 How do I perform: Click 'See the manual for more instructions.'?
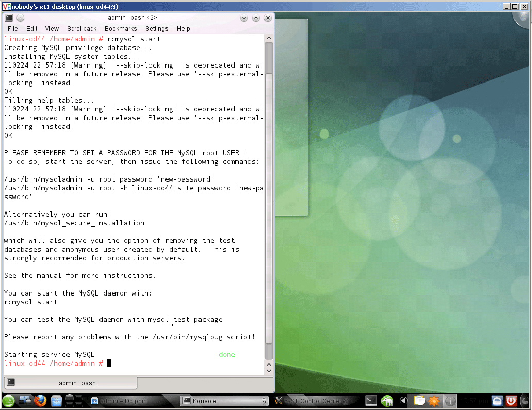point(80,275)
